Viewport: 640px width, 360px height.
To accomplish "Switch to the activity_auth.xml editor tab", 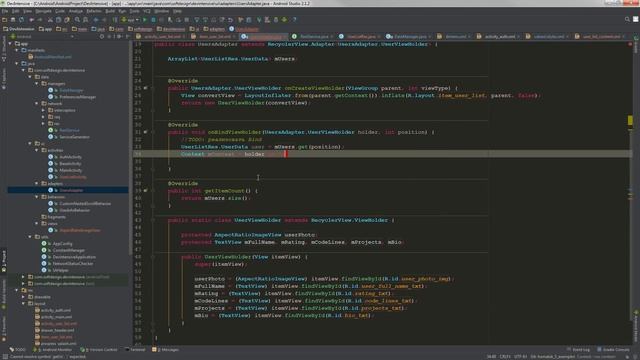I will (498, 36).
